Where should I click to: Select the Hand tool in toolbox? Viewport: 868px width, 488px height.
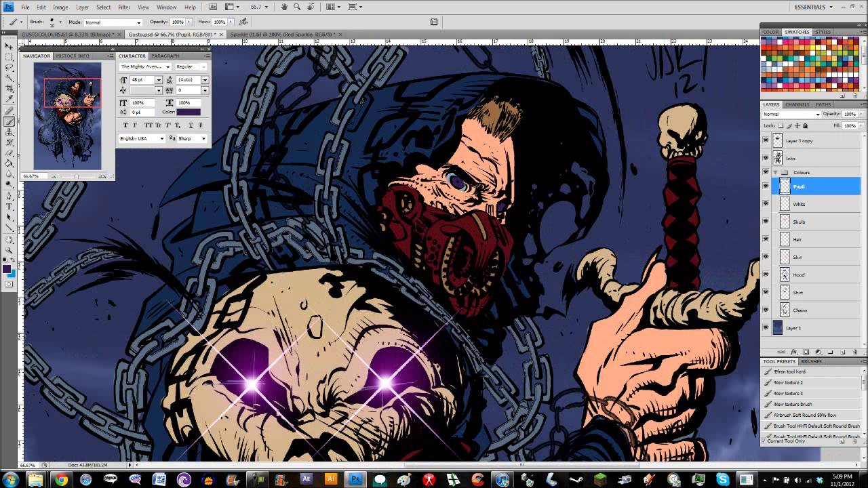(9, 240)
